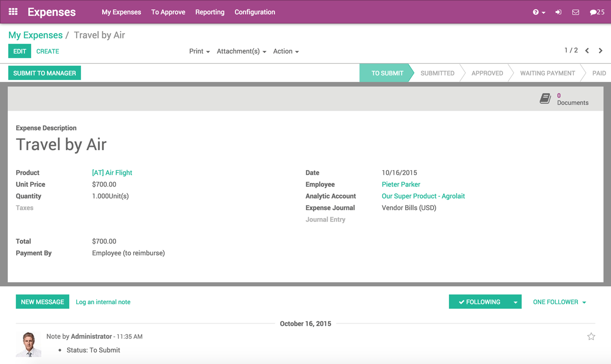Click the previous record arrow
Image resolution: width=611 pixels, height=364 pixels.
point(587,50)
